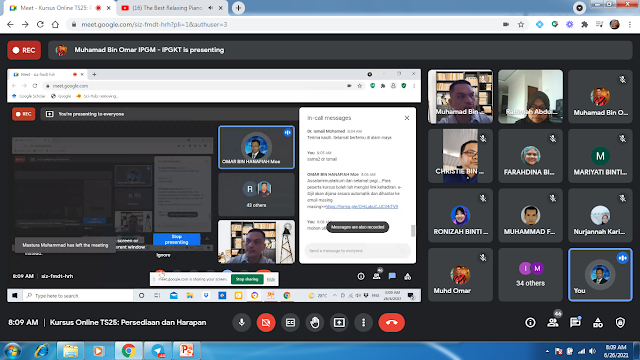Open Chrome media control playlist icon

[x=600, y=24]
